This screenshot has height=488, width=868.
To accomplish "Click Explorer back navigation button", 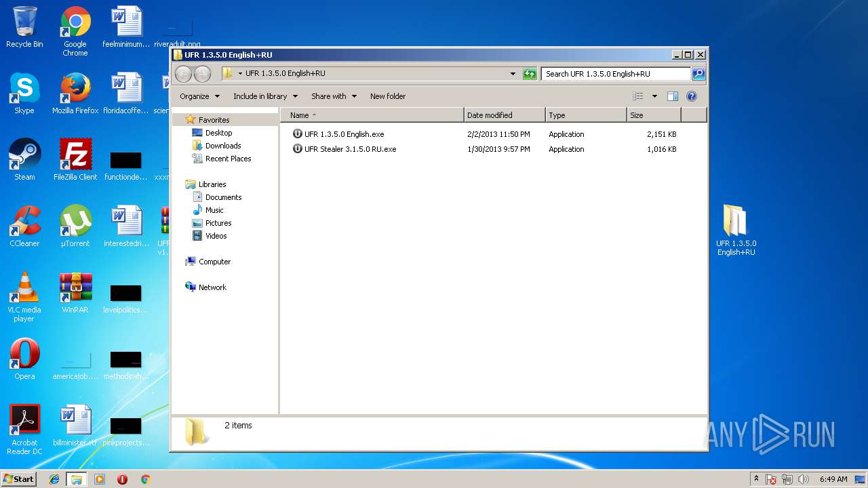I will click(183, 74).
